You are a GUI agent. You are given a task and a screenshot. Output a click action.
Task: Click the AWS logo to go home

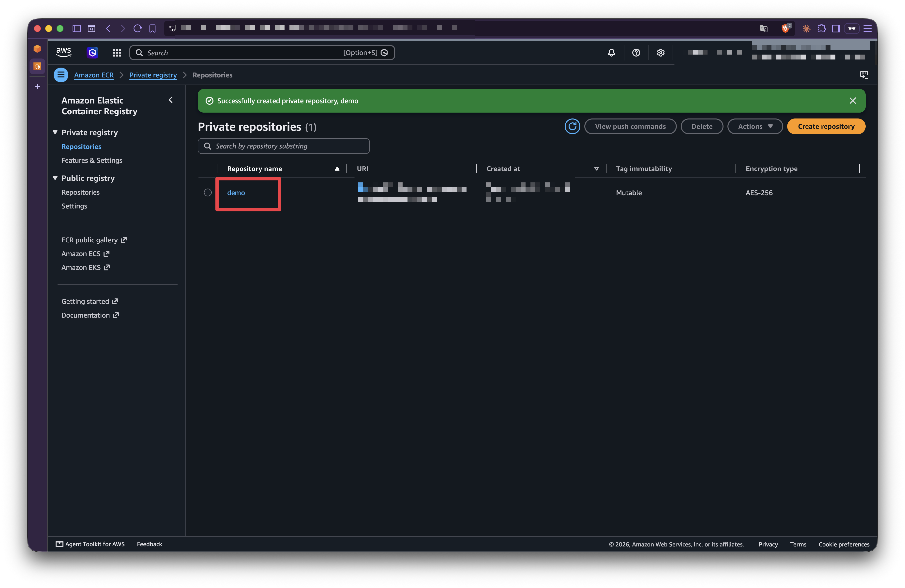(63, 52)
